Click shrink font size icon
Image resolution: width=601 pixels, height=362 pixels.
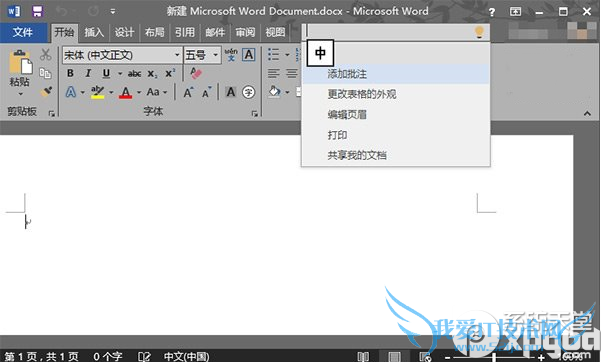click(206, 92)
